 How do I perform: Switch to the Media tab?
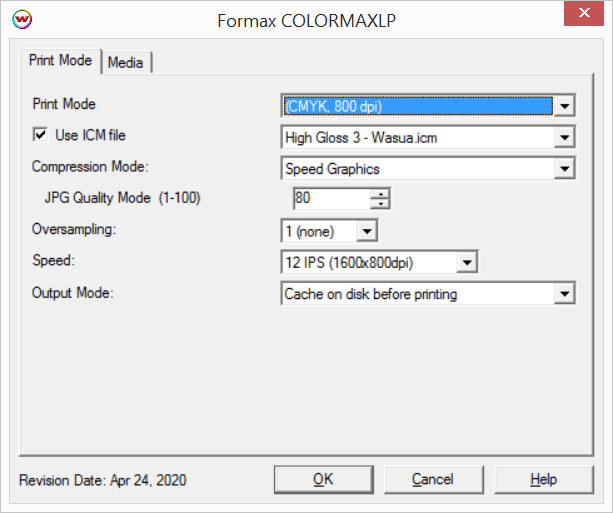coord(126,62)
